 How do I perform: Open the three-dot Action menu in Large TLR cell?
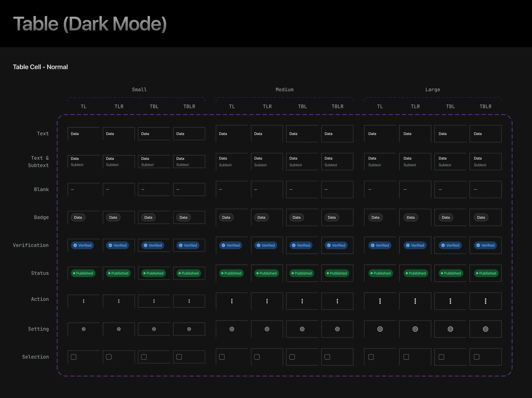(415, 301)
